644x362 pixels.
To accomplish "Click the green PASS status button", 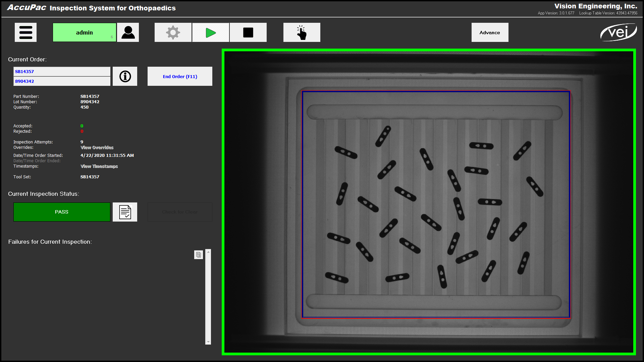I will (62, 212).
